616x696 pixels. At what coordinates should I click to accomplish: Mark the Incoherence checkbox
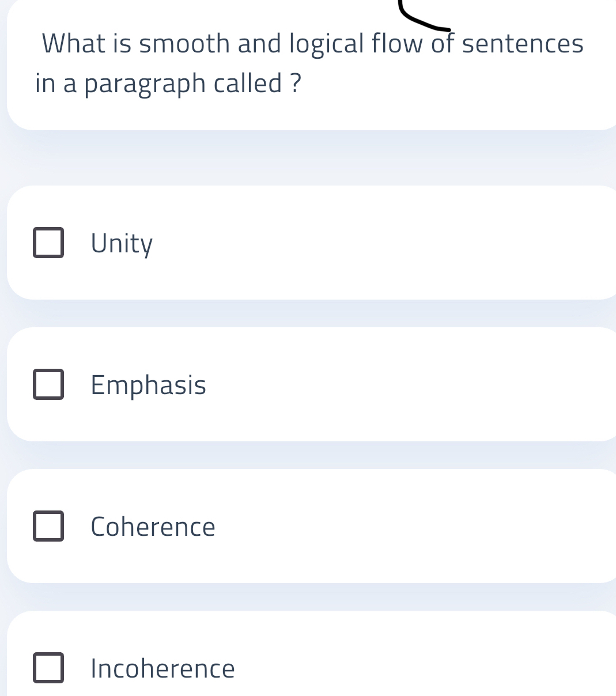coord(48,668)
